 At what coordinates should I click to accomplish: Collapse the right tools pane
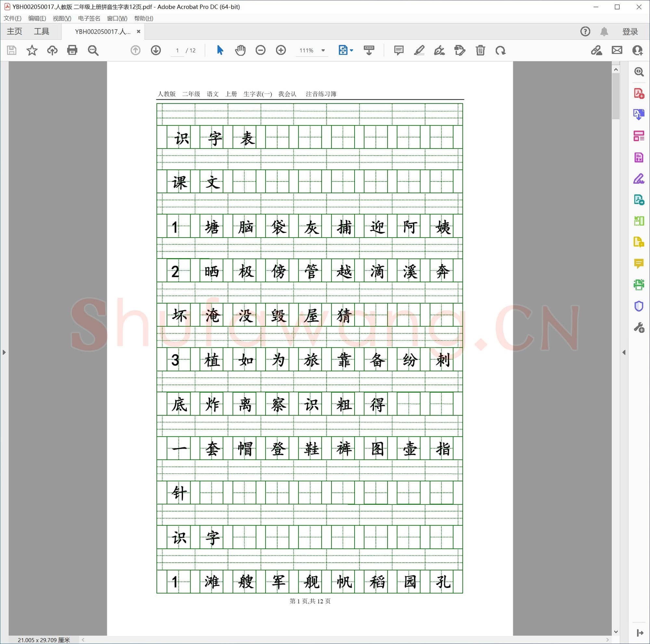[624, 352]
